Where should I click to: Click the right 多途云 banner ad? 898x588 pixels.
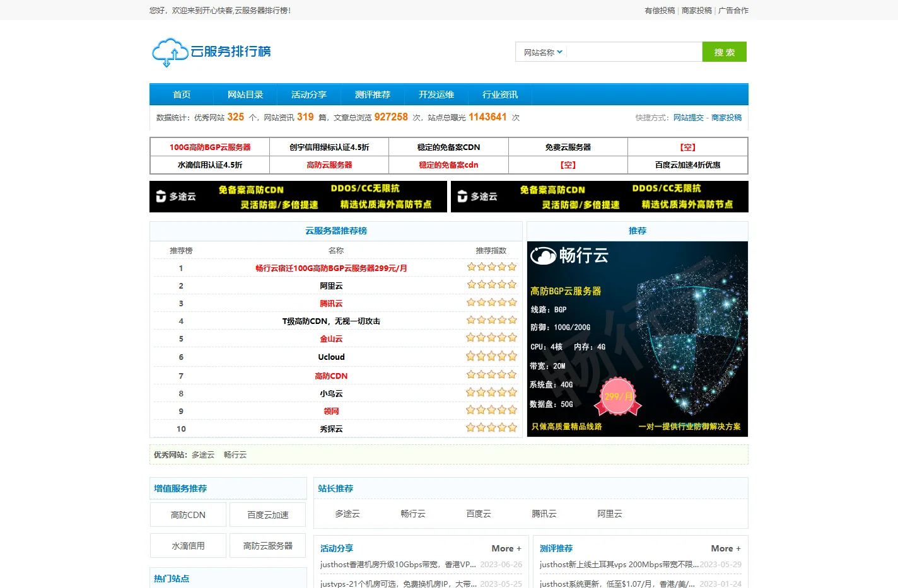point(600,197)
